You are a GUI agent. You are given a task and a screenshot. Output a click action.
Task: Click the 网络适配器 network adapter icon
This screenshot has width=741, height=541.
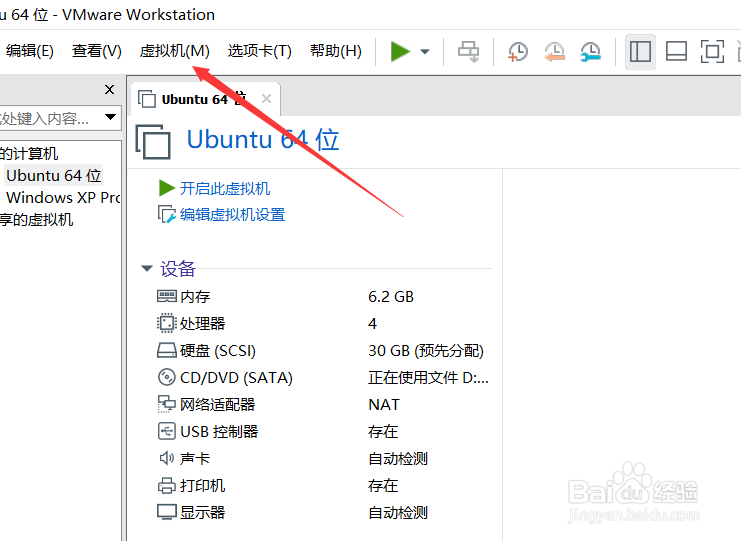point(166,404)
